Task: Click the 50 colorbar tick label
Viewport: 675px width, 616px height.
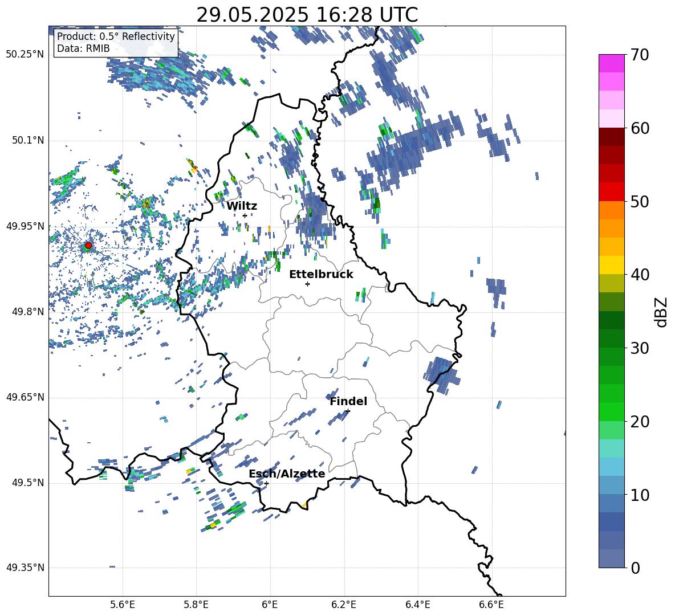Action: [x=639, y=201]
